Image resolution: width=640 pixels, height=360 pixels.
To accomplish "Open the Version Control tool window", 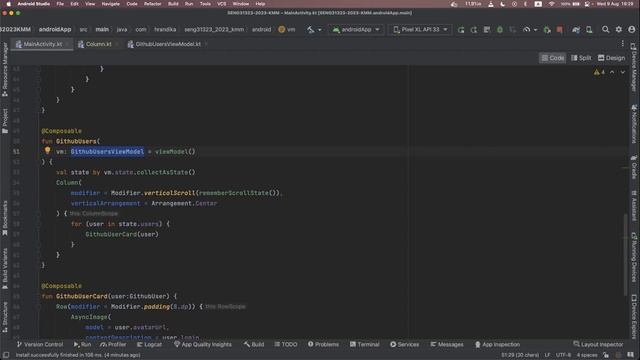I will (40, 344).
